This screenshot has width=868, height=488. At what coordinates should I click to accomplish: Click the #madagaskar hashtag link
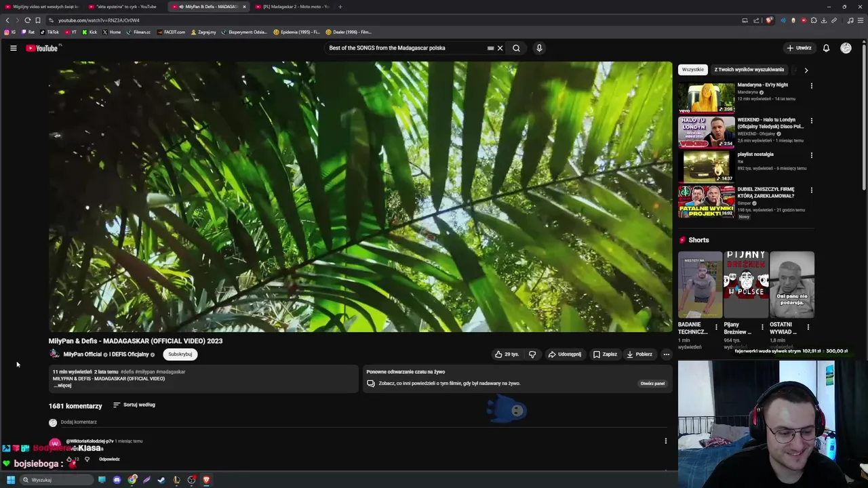pyautogui.click(x=170, y=371)
